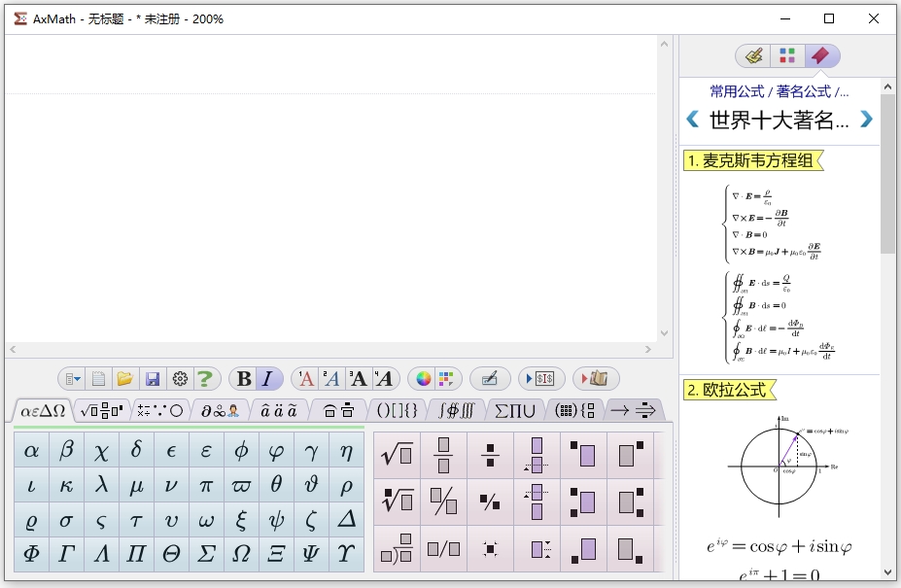Open a file with the folder icon

coord(125,379)
